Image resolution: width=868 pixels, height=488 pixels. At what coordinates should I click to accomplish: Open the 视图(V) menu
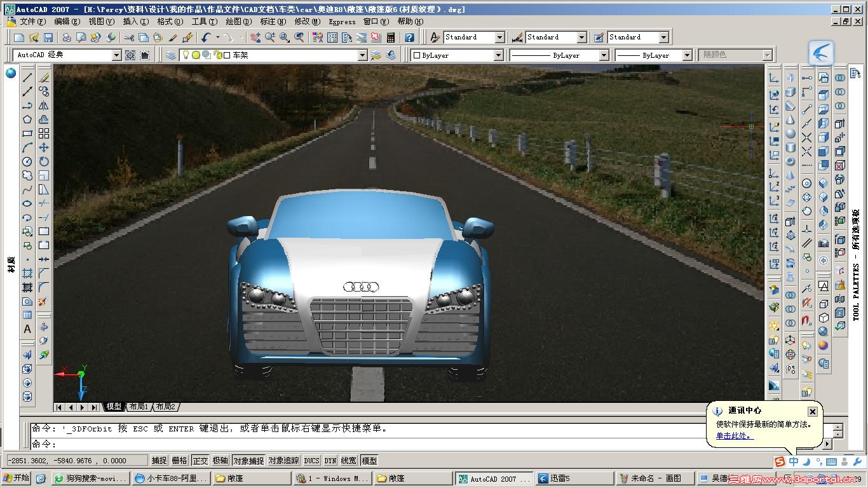tap(101, 22)
